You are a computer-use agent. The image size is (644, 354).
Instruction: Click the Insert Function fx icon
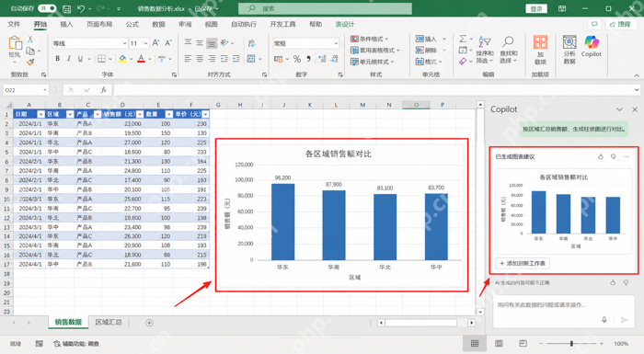point(103,89)
